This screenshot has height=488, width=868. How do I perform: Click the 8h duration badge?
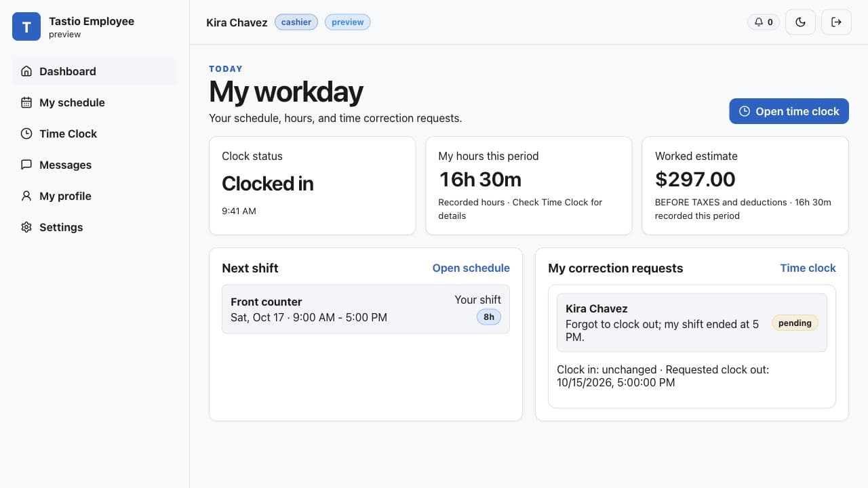(x=489, y=317)
